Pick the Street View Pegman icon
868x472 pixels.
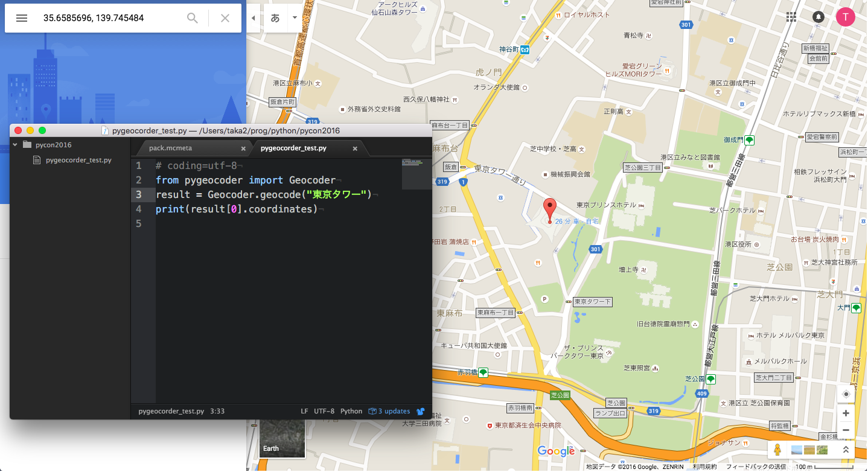coord(777,450)
